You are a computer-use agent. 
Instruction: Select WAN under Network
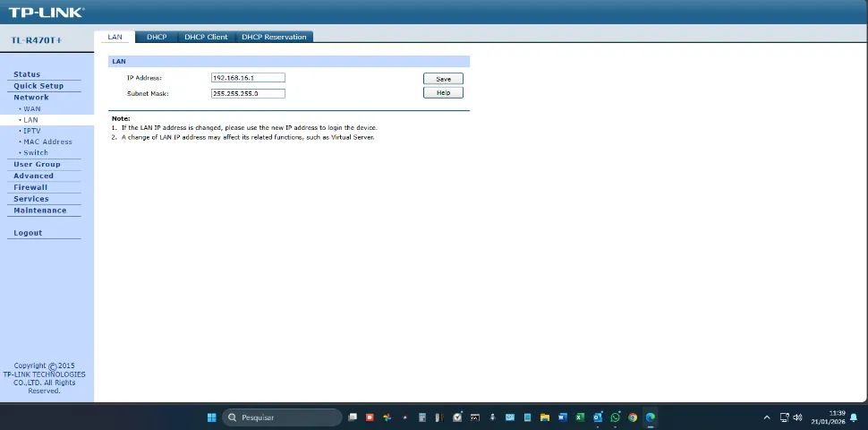(32, 109)
